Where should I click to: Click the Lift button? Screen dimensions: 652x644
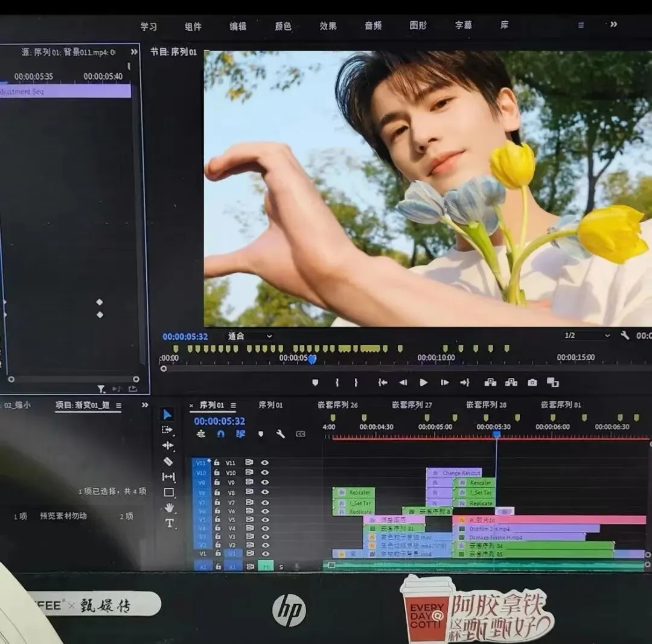490,383
